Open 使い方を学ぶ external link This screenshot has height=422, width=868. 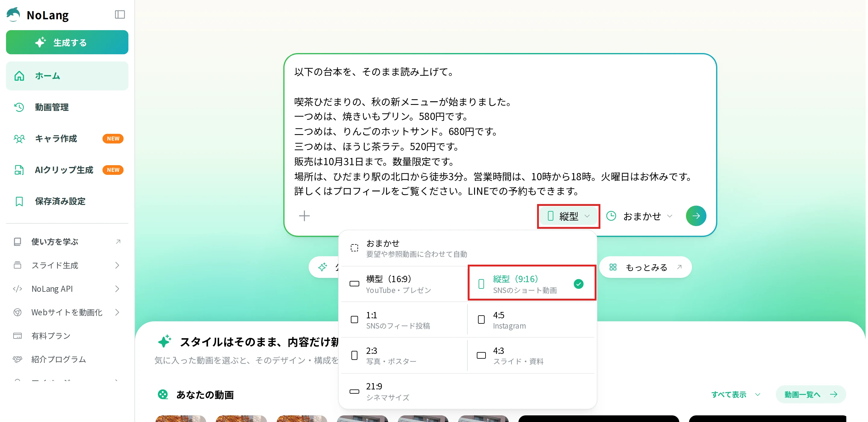point(67,242)
